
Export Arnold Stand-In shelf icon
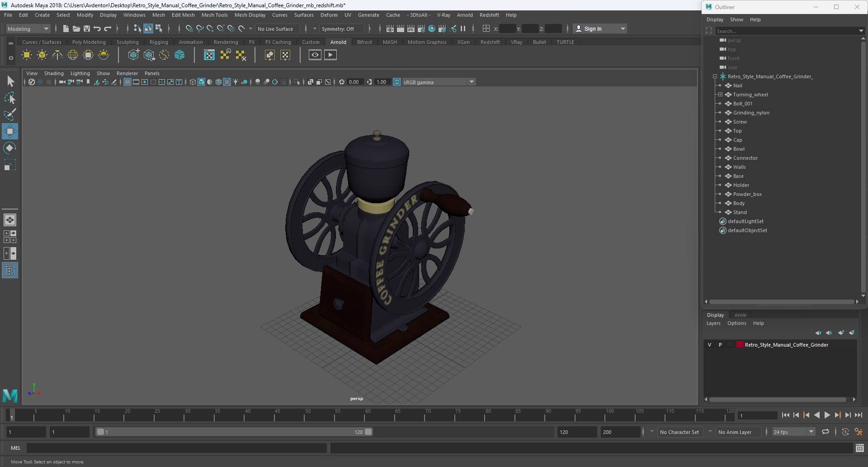pos(149,55)
